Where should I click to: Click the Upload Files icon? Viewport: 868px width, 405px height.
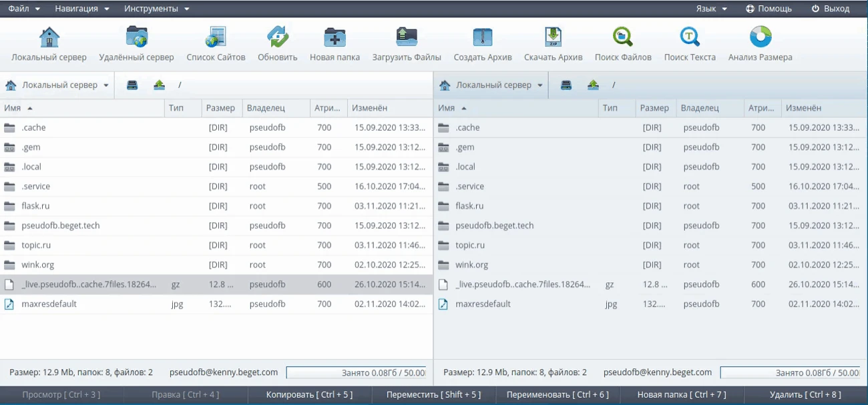click(406, 37)
